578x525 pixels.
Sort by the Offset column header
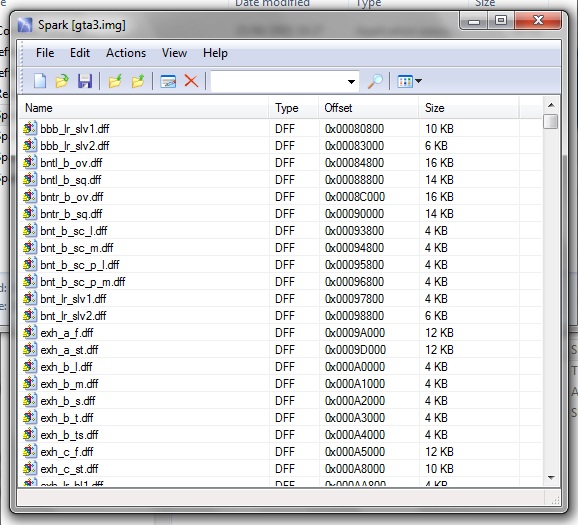(369, 108)
